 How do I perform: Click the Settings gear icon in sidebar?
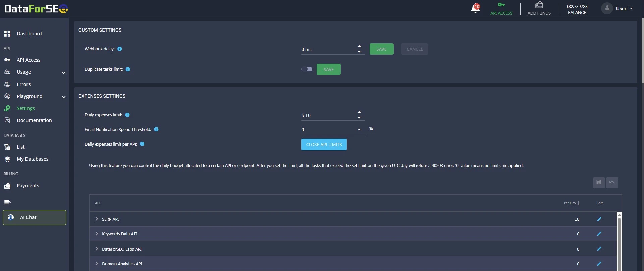[x=7, y=108]
